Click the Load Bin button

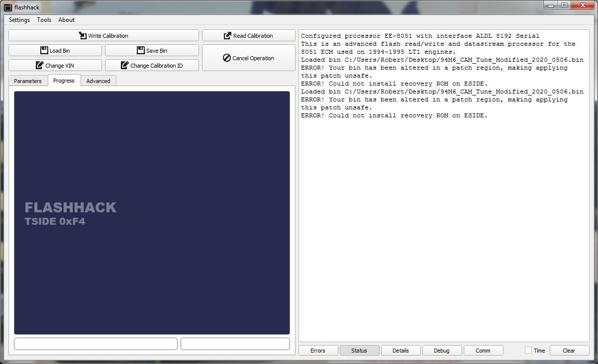[x=55, y=51]
